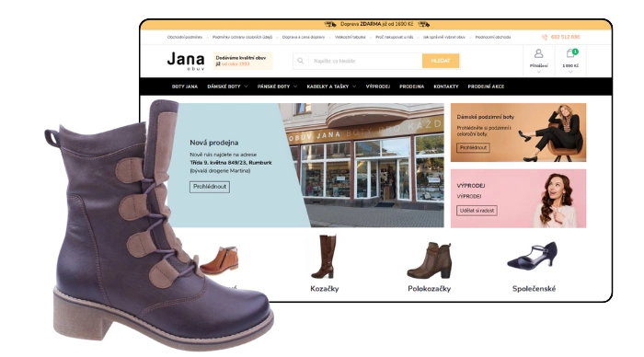This screenshot has width=644, height=357.
Task: Click the Udělat si radost button
Action: [x=477, y=211]
